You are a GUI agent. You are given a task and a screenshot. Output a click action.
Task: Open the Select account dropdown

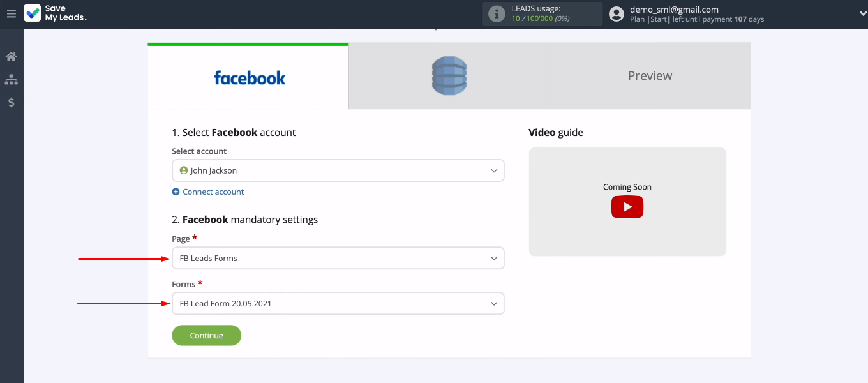pyautogui.click(x=338, y=170)
